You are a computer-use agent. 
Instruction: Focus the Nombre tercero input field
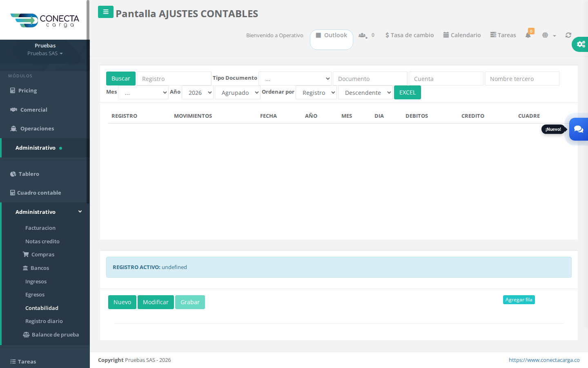pos(522,79)
